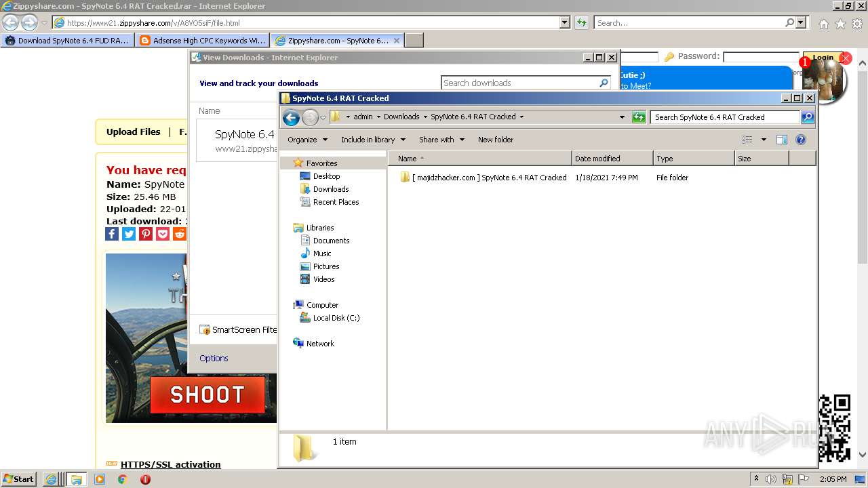
Task: Refresh the SpyNote 6.4 RAT Cracked folder
Action: [x=639, y=117]
